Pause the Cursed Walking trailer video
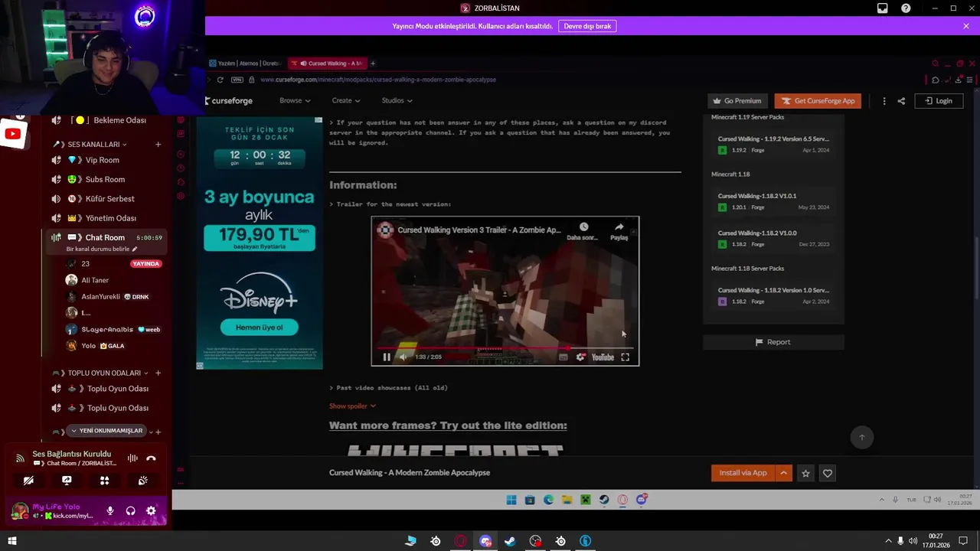This screenshot has width=980, height=551. pos(387,357)
